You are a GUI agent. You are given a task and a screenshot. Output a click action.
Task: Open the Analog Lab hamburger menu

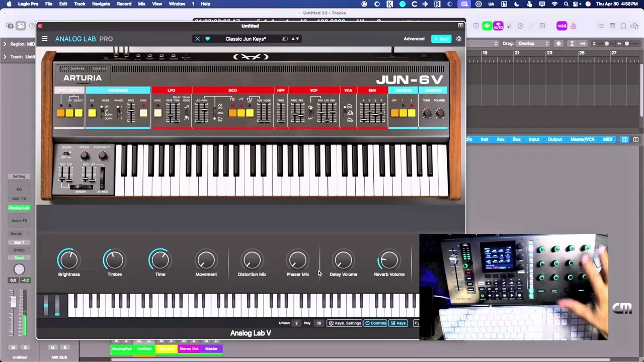coord(44,39)
